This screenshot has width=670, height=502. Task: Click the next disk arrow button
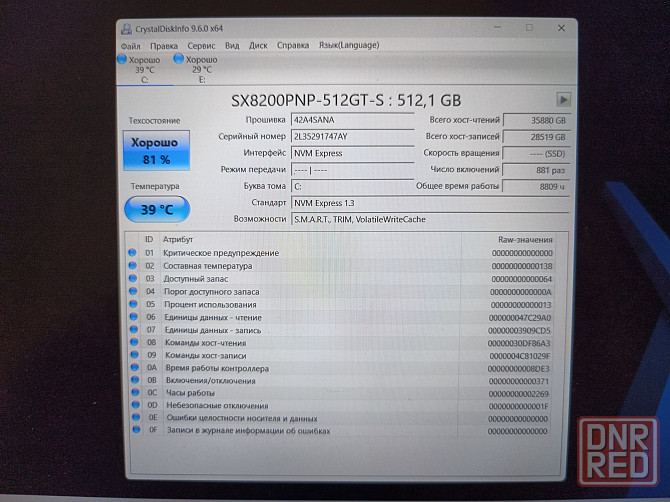(x=563, y=100)
